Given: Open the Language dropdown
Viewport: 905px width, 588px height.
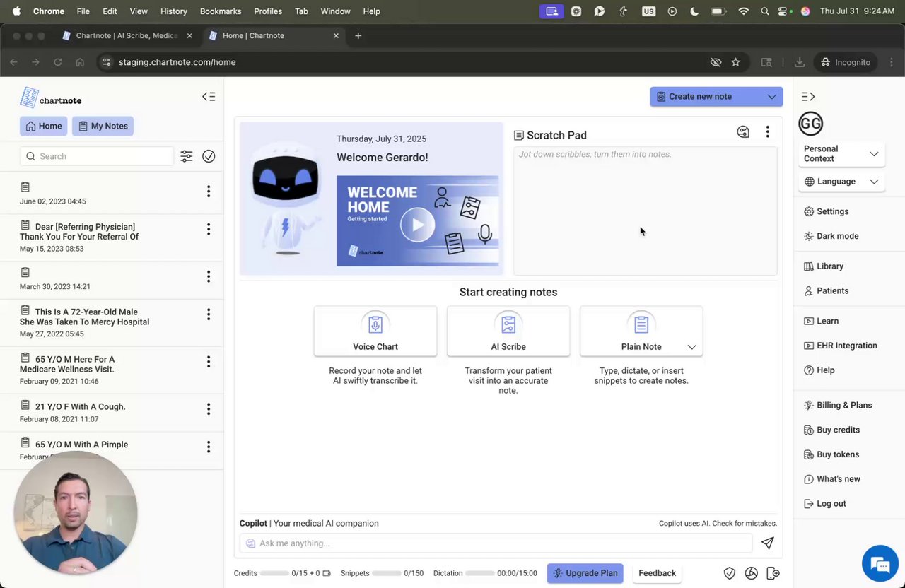Looking at the screenshot, I should point(841,182).
